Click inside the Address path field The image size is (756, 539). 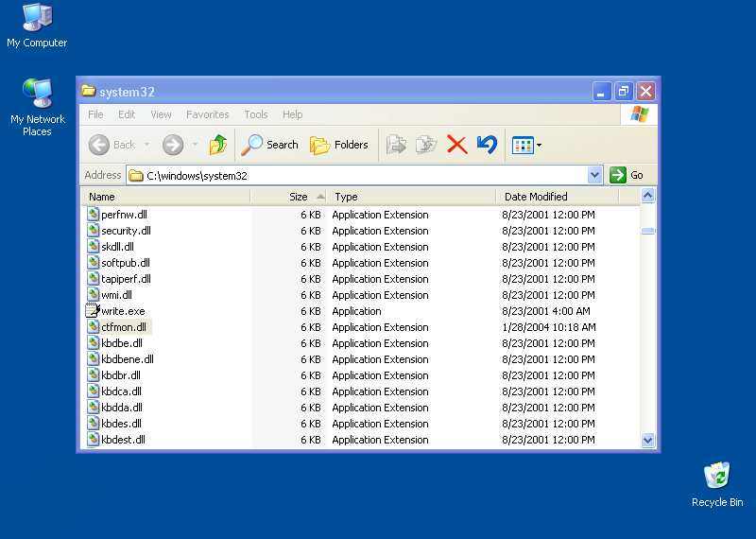coord(357,175)
